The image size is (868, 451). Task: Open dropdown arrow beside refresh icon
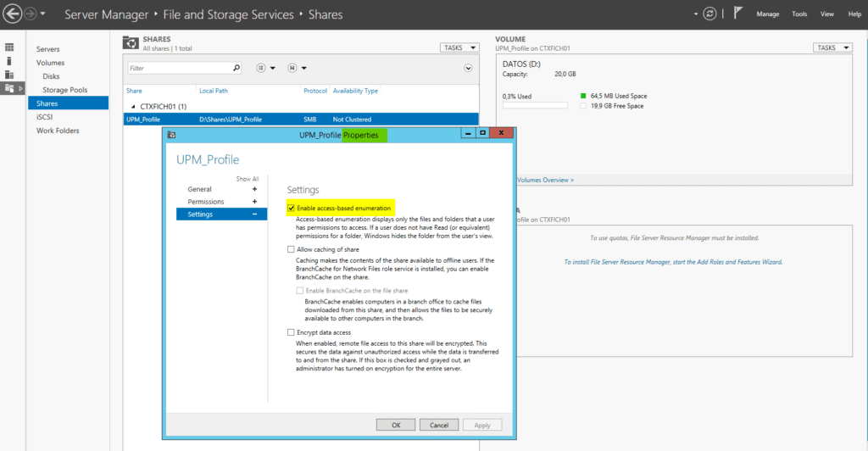tap(696, 14)
